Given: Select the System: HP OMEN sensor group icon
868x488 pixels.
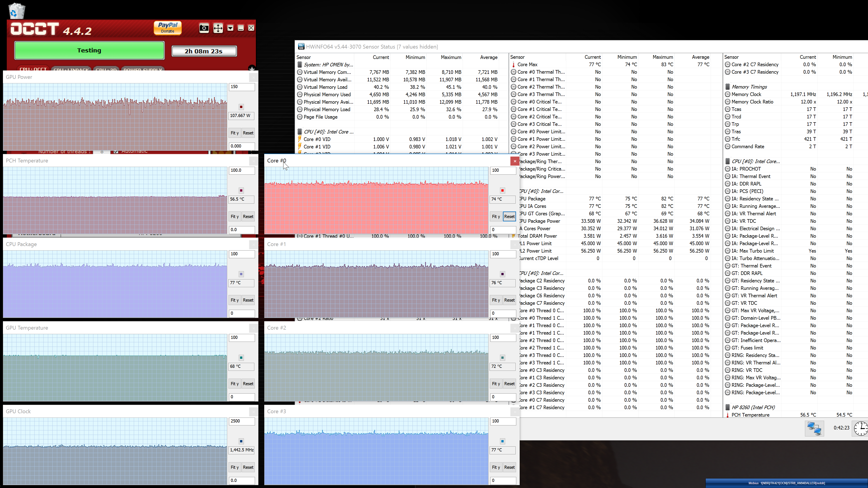Looking at the screenshot, I should pos(300,64).
